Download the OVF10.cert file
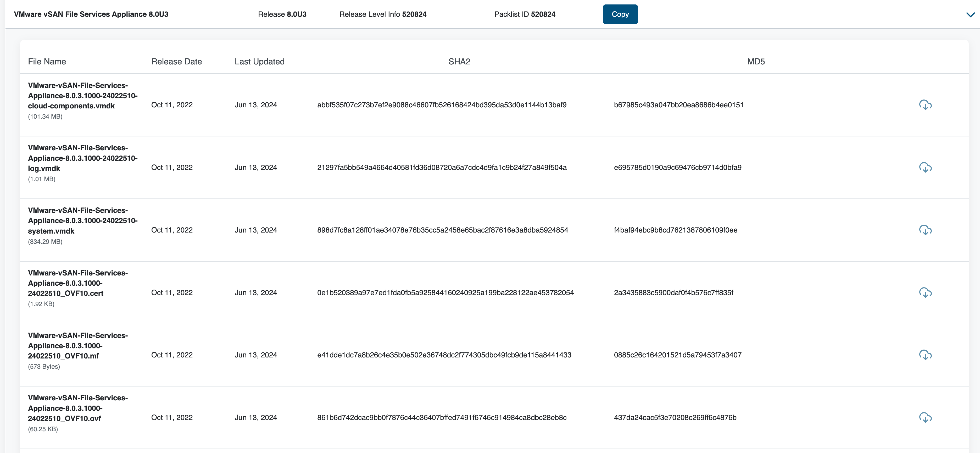The image size is (980, 453). [x=925, y=292]
